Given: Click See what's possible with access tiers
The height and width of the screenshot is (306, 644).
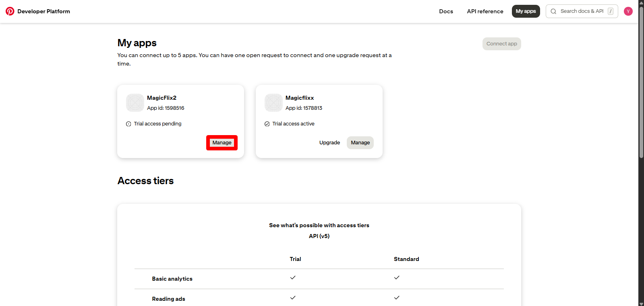Looking at the screenshot, I should [319, 225].
